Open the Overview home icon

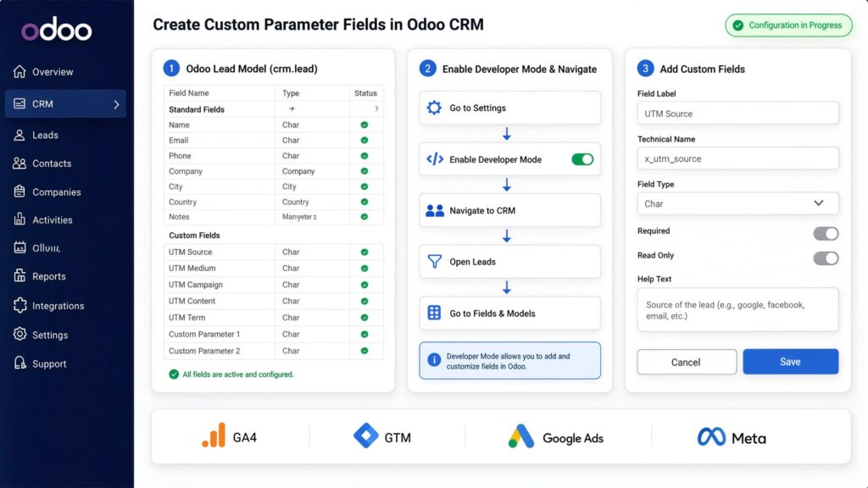click(x=19, y=71)
